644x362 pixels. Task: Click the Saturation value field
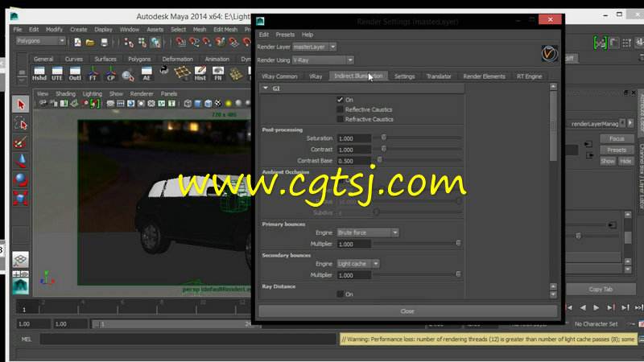(x=354, y=138)
